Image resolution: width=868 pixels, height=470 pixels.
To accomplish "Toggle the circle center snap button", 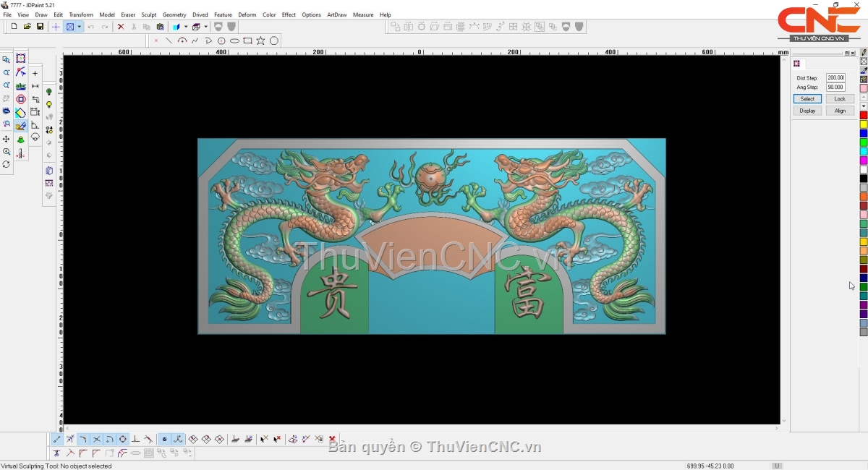I will [122, 439].
